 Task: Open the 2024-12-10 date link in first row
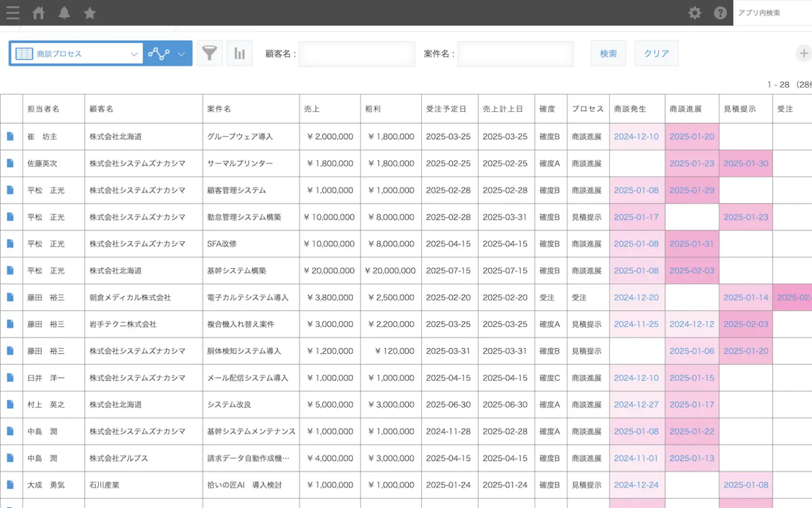point(636,137)
